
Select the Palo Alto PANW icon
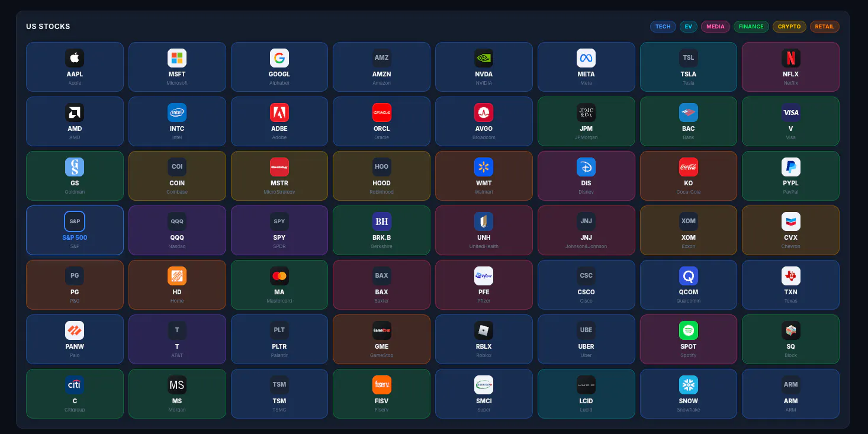75,330
